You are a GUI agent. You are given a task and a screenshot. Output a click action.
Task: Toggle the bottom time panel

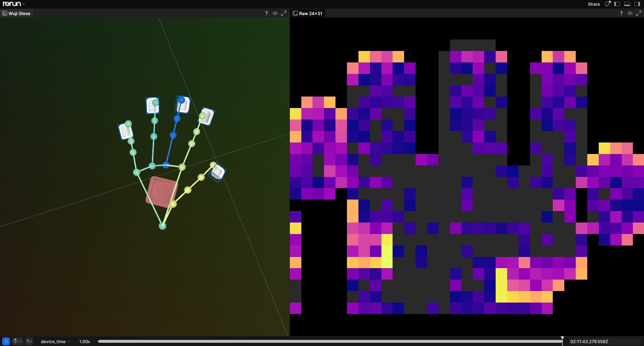click(627, 4)
